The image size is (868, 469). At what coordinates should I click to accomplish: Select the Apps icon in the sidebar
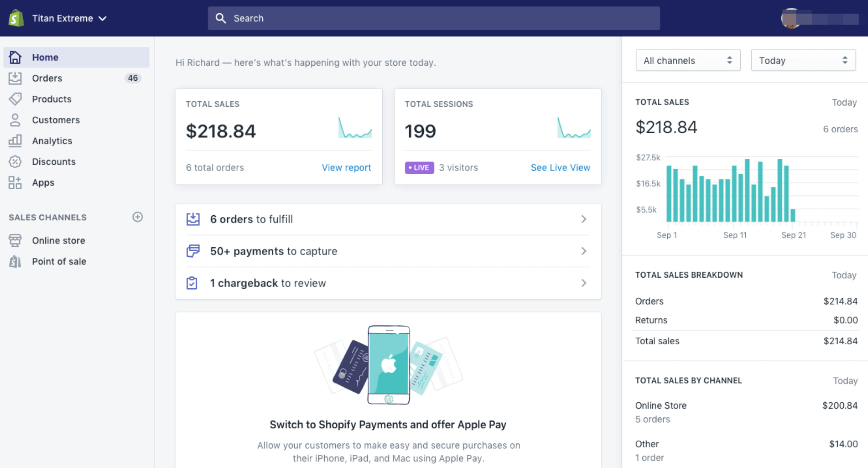(15, 182)
